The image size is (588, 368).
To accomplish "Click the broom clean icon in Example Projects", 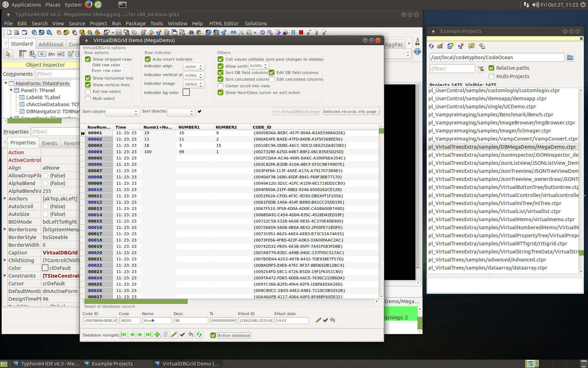I will [x=440, y=46].
